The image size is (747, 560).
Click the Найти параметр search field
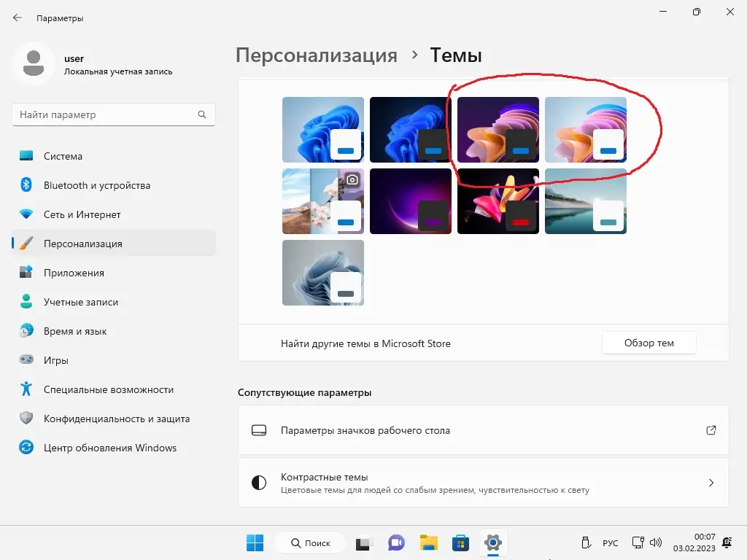coord(113,114)
